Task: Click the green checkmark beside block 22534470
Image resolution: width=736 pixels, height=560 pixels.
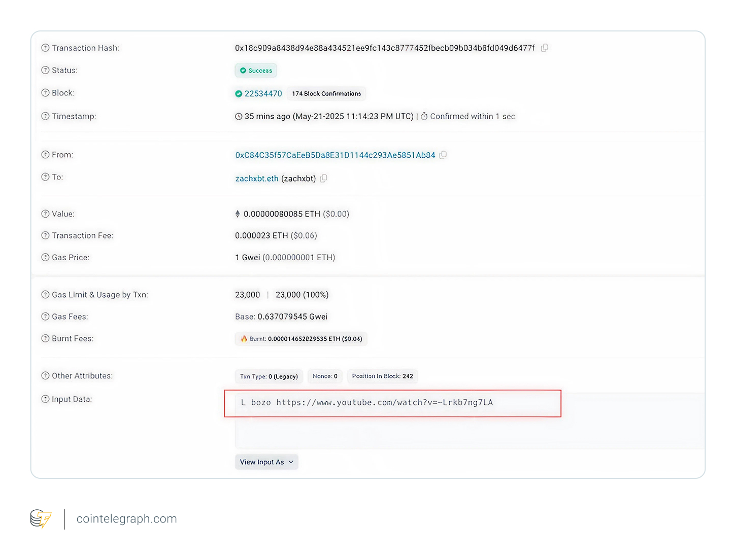Action: 238,93
